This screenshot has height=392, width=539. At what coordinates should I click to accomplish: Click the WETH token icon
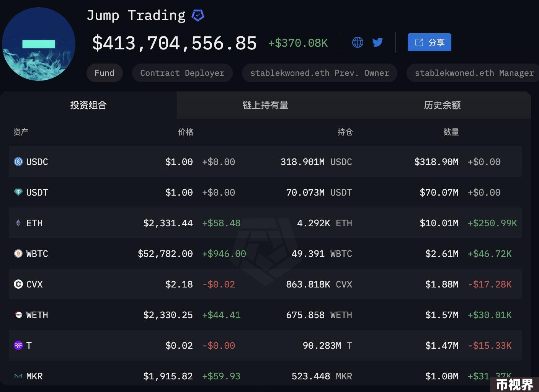18,315
